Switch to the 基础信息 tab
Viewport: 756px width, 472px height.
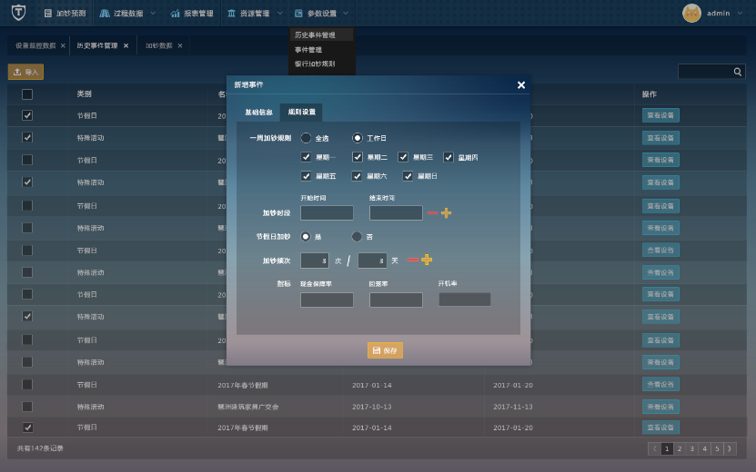click(258, 112)
